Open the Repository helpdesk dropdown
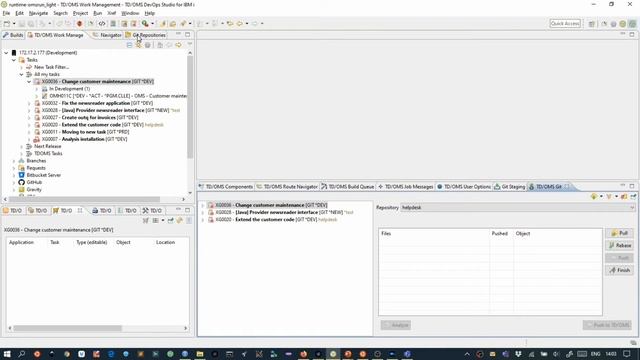Screen dimensions: 640x360 point(518,207)
